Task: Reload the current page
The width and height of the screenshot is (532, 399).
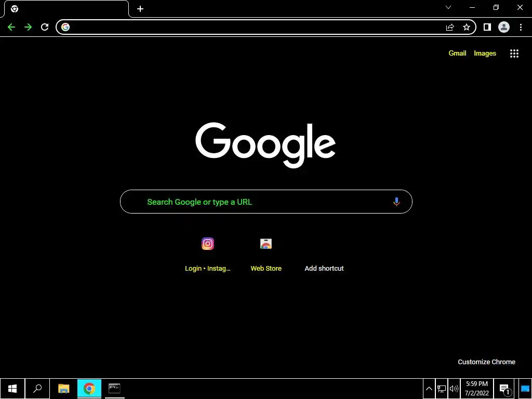Action: pos(45,27)
